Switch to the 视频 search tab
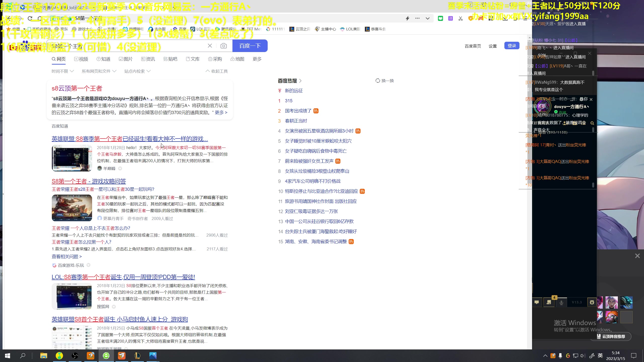The width and height of the screenshot is (644, 362). 81,59
